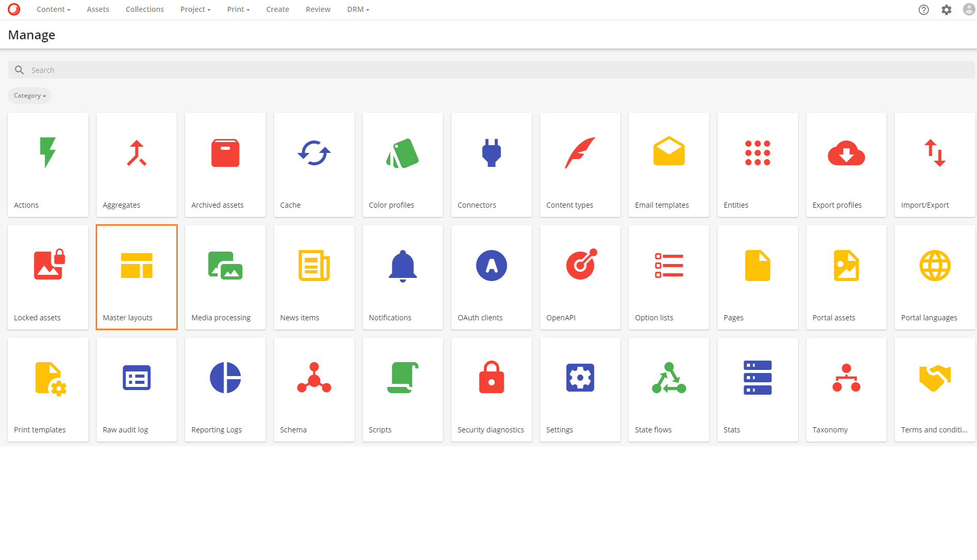The image size is (977, 560).
Task: Open the DRM dropdown menu
Action: point(358,9)
